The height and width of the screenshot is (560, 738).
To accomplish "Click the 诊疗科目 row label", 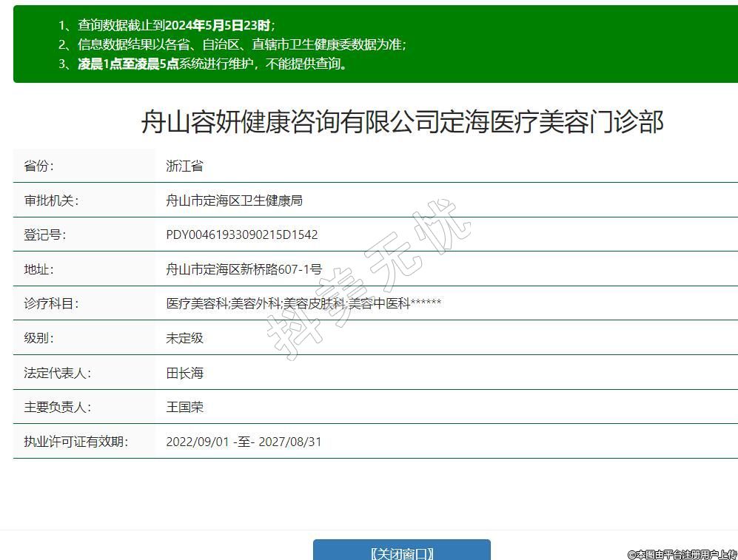I will 51,303.
